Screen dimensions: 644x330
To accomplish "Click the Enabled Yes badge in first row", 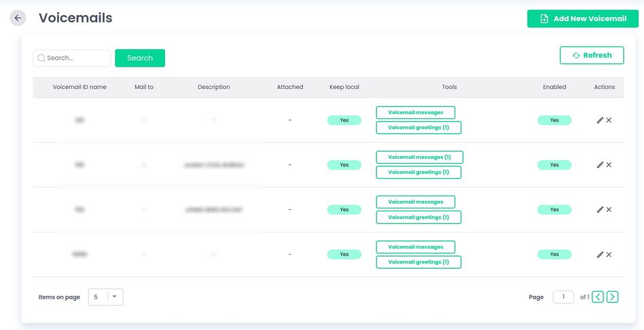I will coord(554,120).
